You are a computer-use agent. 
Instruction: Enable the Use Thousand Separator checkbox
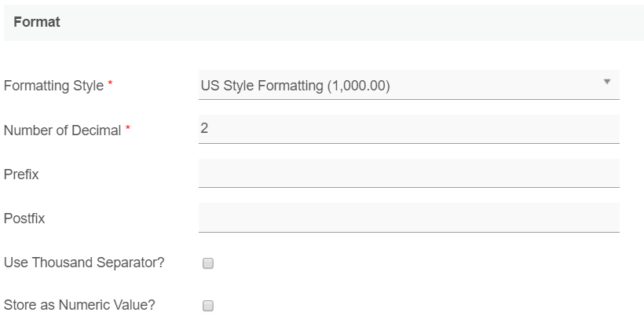click(x=208, y=264)
